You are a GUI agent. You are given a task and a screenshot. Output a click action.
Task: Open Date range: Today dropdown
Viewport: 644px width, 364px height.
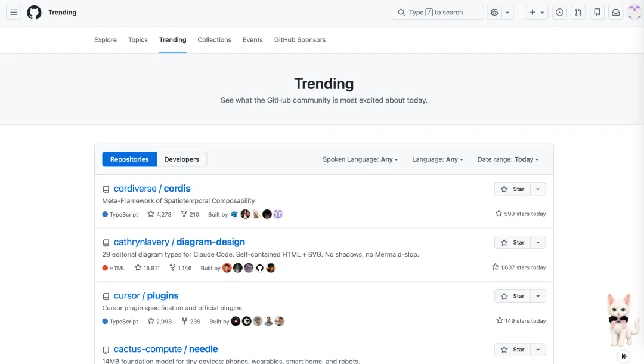click(508, 159)
